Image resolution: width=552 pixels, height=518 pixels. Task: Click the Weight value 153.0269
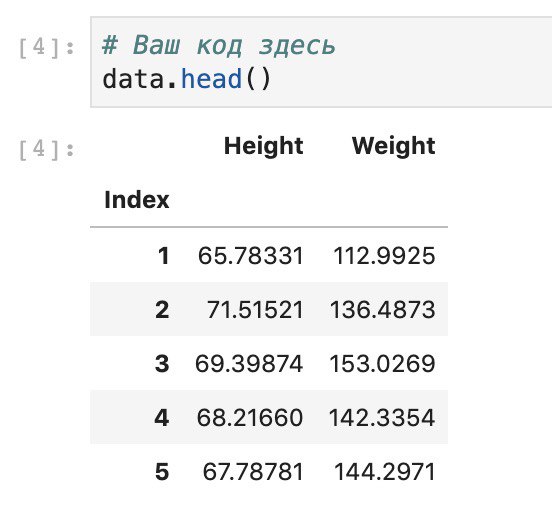click(x=383, y=364)
